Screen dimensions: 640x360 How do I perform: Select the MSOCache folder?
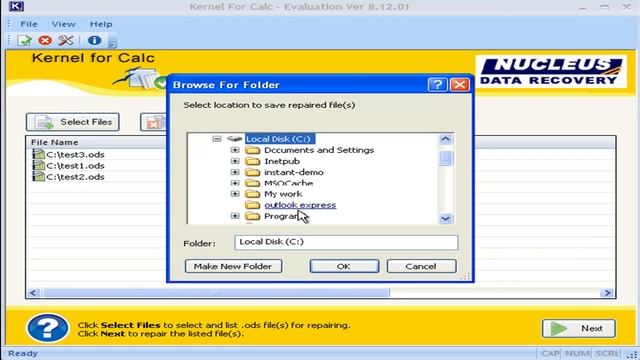289,183
